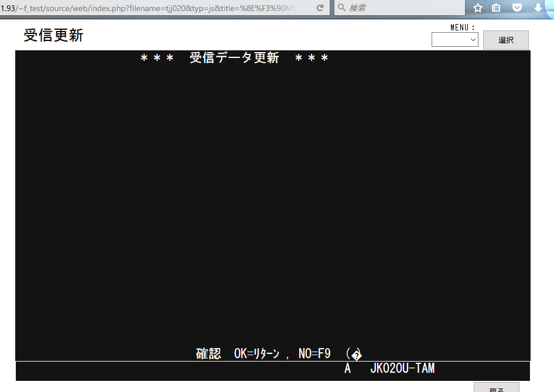The image size is (554, 392).
Task: Click the NO=F9 text in the prompt
Action: click(314, 353)
